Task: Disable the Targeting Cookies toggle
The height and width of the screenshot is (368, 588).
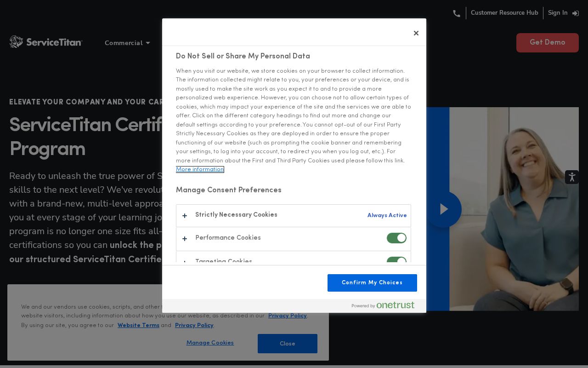Action: pyautogui.click(x=396, y=261)
